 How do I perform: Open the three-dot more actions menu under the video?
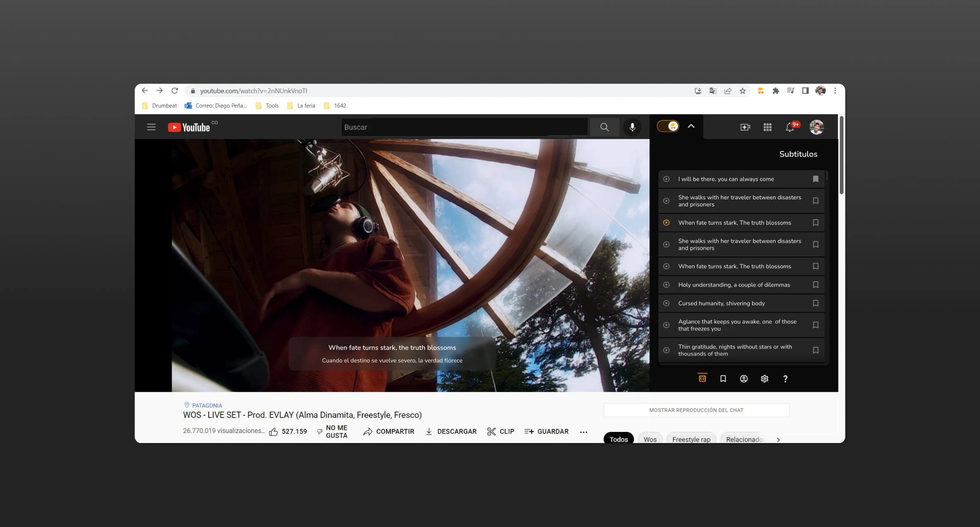584,432
